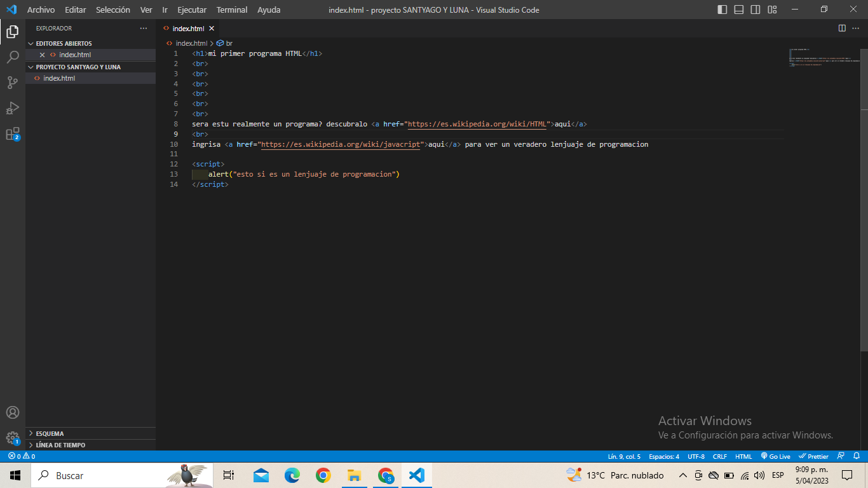
Task: Change end of line sequence CRLF
Action: click(x=720, y=456)
